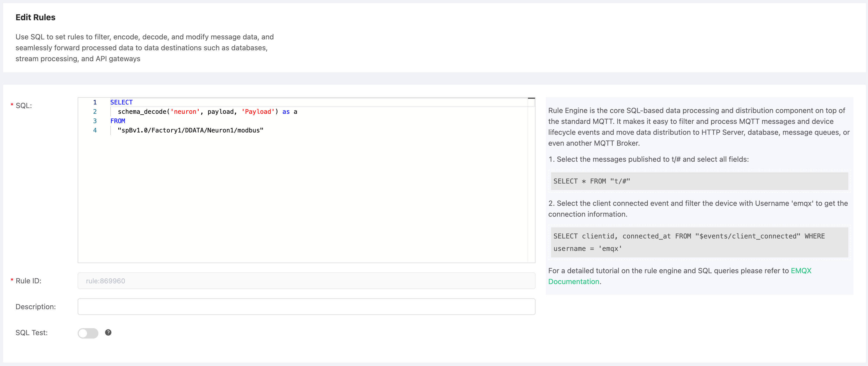The height and width of the screenshot is (366, 868).
Task: Click the client_connected example SQL block
Action: click(x=699, y=242)
